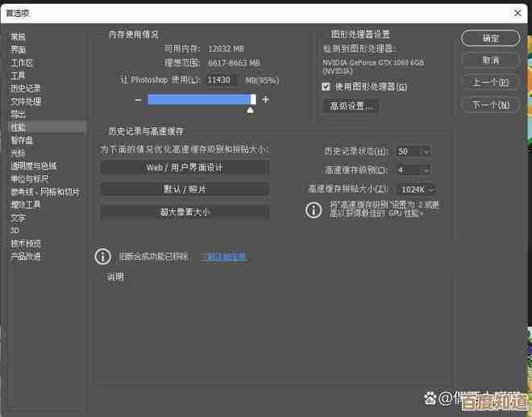Viewport: 532px width, 417px height.
Task: Switch to 光标 preferences
Action: [x=18, y=152]
